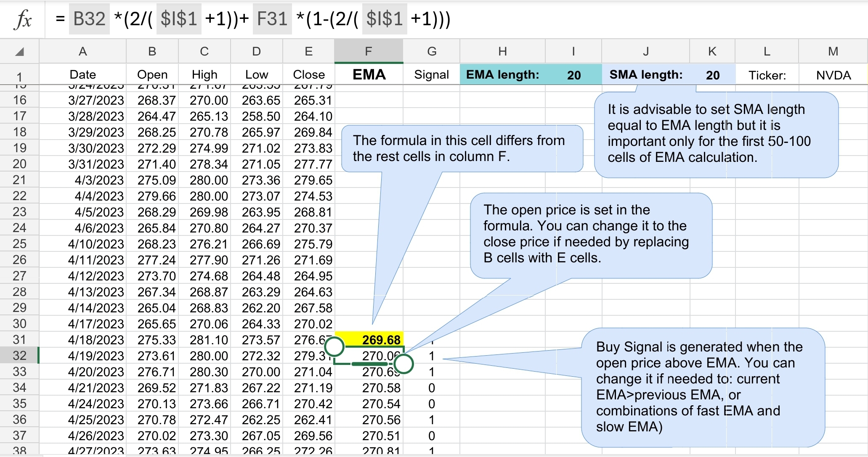The height and width of the screenshot is (457, 868).
Task: Click the top-left selection handle circle
Action: tap(334, 347)
